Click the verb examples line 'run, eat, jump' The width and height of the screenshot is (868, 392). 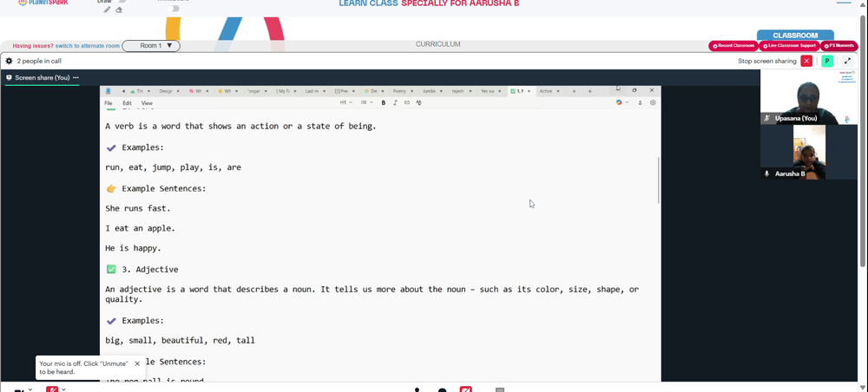click(x=174, y=167)
